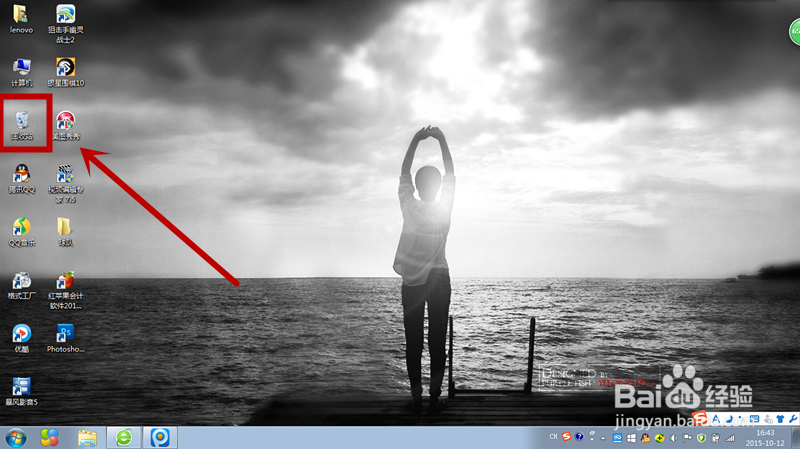Image resolution: width=800 pixels, height=449 pixels.
Task: Click the green shield security tray icon
Action: 702,438
